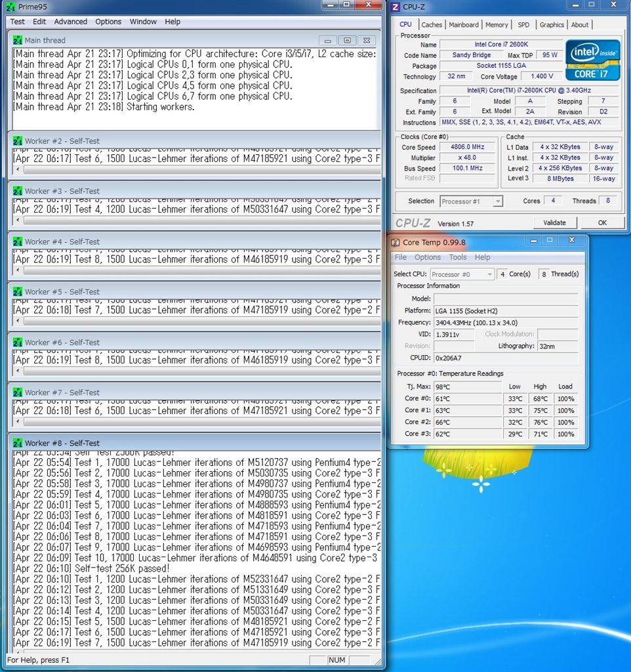Open the Edit menu in Prime95
The image size is (631, 672).
[x=39, y=22]
